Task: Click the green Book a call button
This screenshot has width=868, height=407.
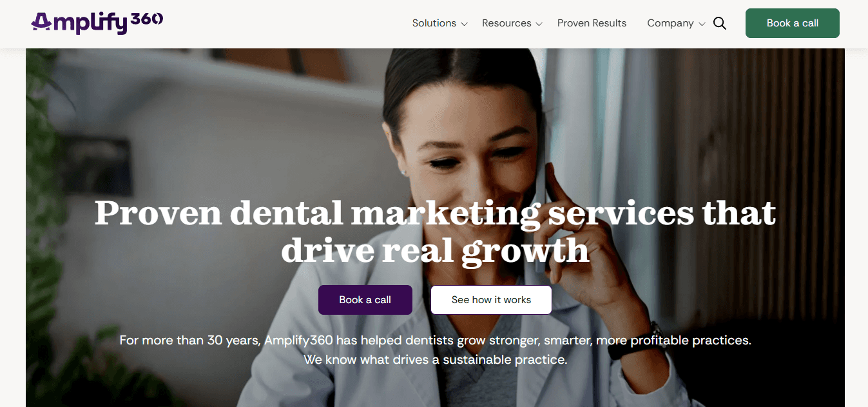Action: pos(793,23)
